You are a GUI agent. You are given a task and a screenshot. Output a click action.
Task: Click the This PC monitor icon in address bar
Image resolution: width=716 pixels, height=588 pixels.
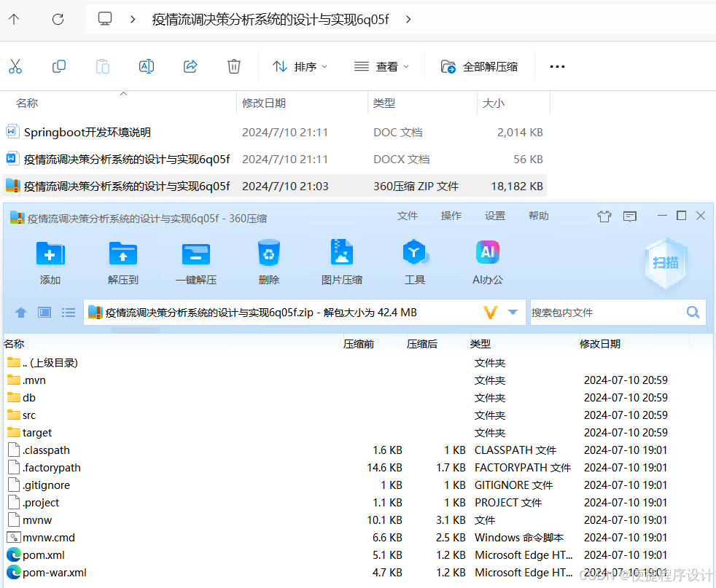pos(105,19)
